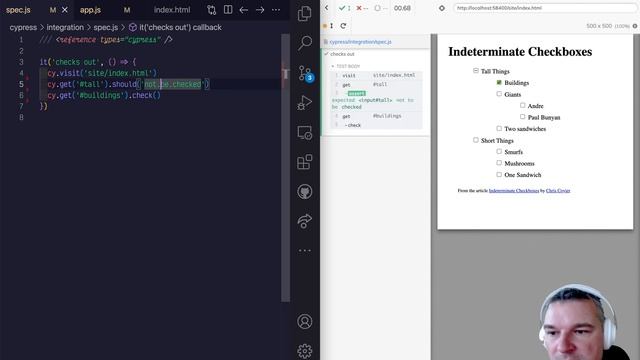Check the Andre checkbox

(x=522, y=105)
